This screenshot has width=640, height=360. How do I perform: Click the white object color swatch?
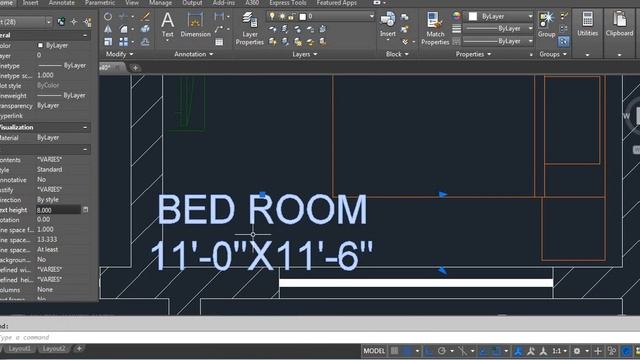(x=473, y=16)
